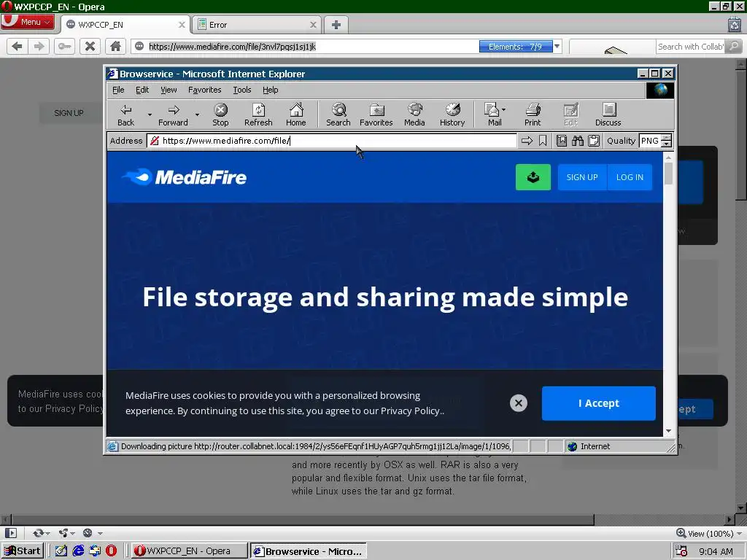Click Opera's back navigation arrow
Image resolution: width=747 pixels, height=560 pixels.
click(x=18, y=46)
